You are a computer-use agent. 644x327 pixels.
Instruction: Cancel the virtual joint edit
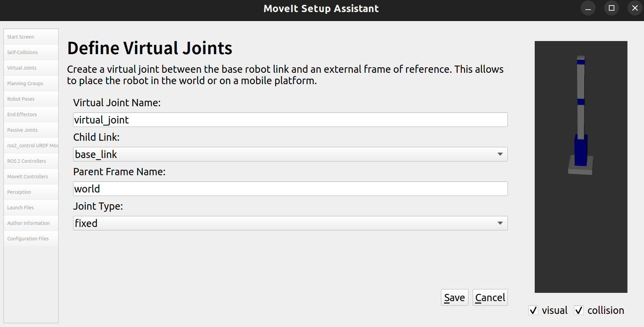490,297
